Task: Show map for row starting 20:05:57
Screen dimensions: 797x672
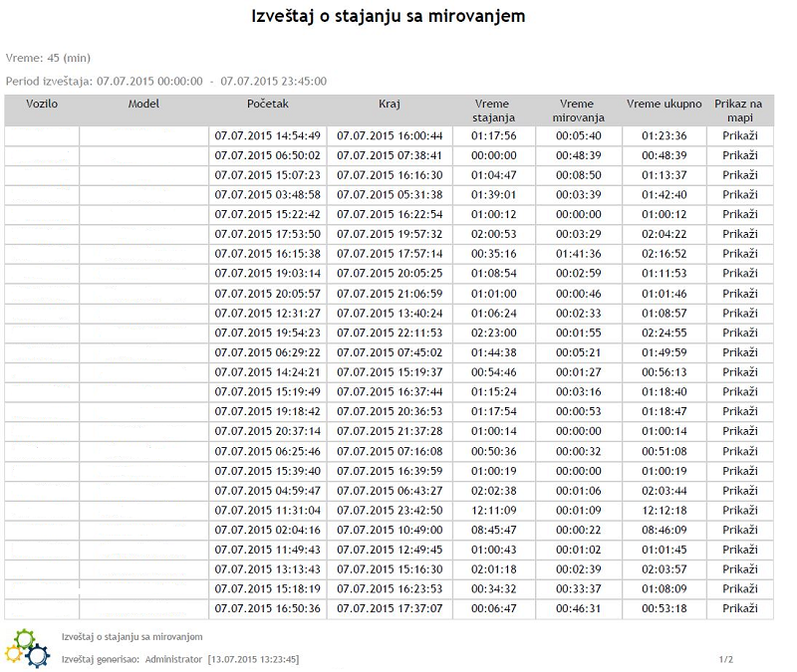Action: coord(739,294)
